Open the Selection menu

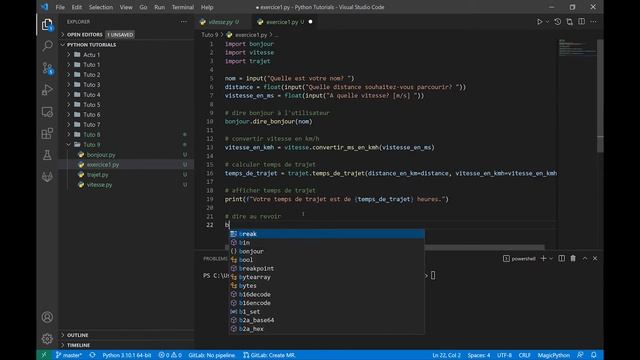coord(101,7)
